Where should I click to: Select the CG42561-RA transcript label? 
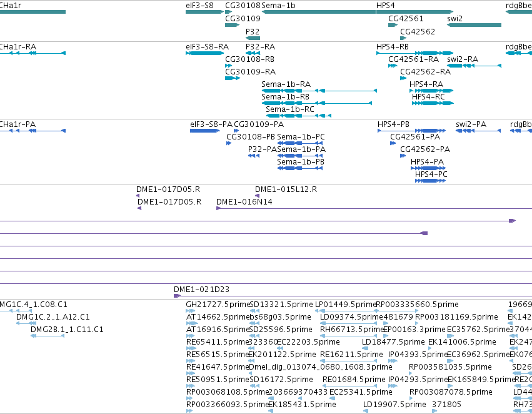tap(413, 59)
